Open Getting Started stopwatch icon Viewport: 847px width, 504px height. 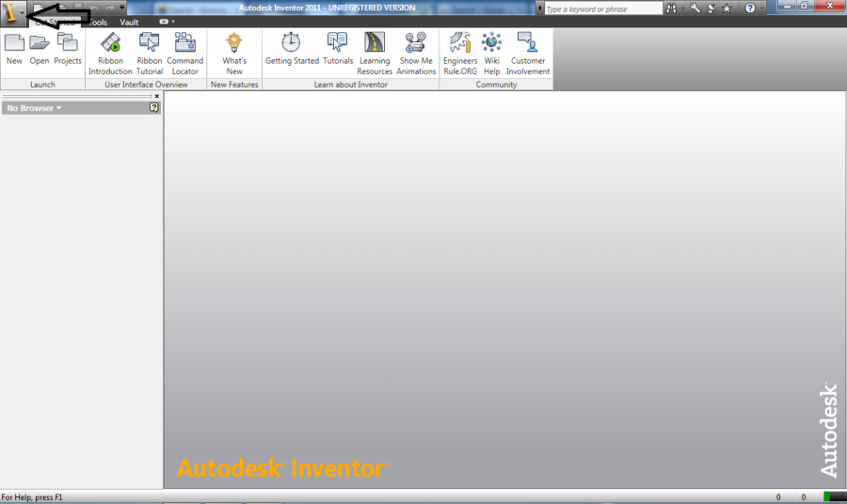291,42
